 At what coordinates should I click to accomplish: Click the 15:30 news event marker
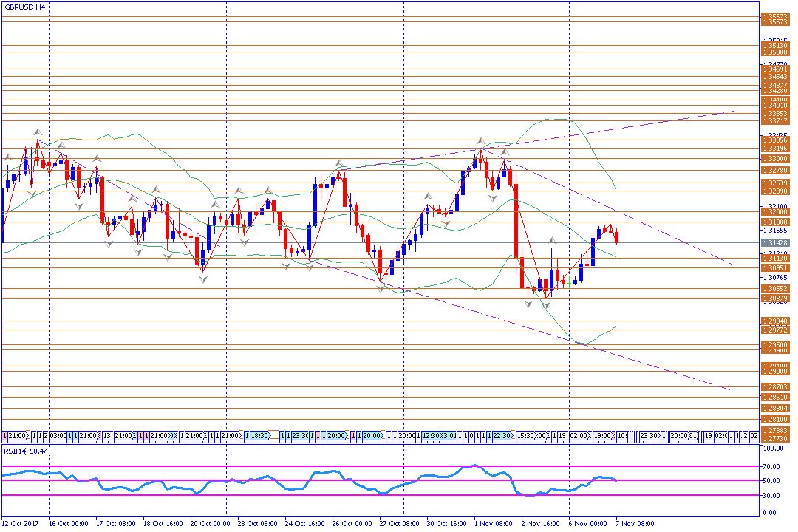526,436
